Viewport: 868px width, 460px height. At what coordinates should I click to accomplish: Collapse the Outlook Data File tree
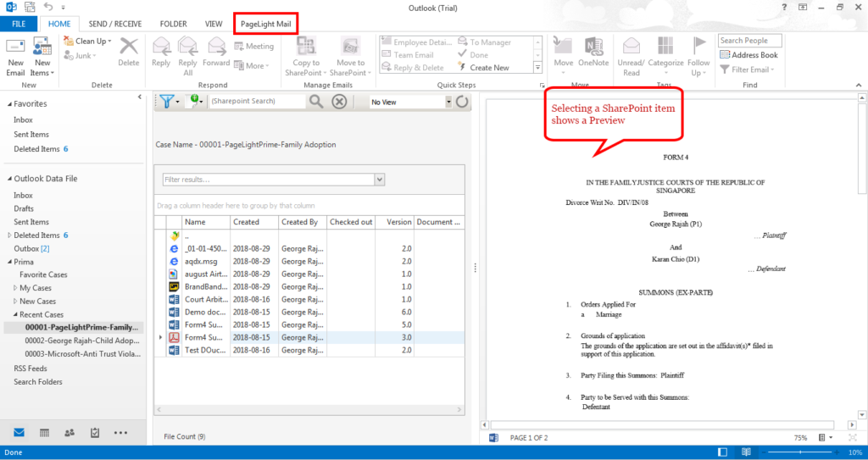coord(9,179)
